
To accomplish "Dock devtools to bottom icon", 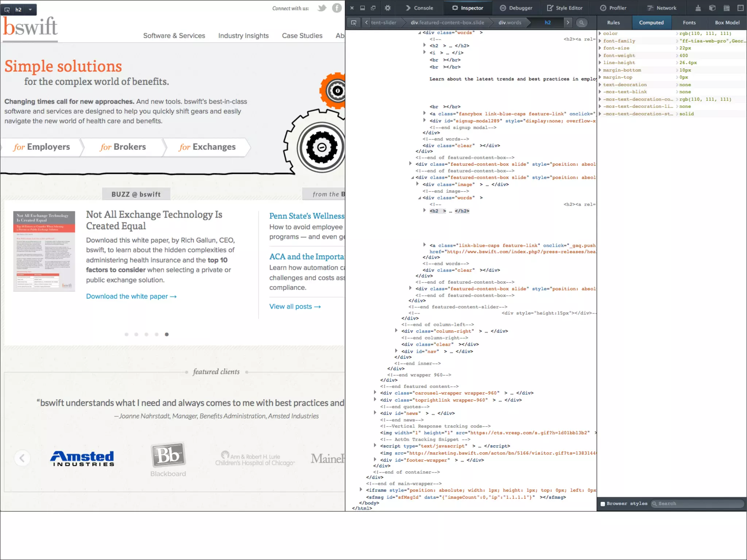I will [x=363, y=8].
